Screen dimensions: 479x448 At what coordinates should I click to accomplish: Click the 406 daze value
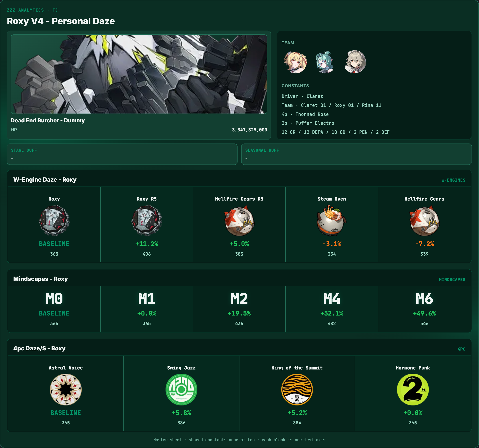tap(147, 254)
